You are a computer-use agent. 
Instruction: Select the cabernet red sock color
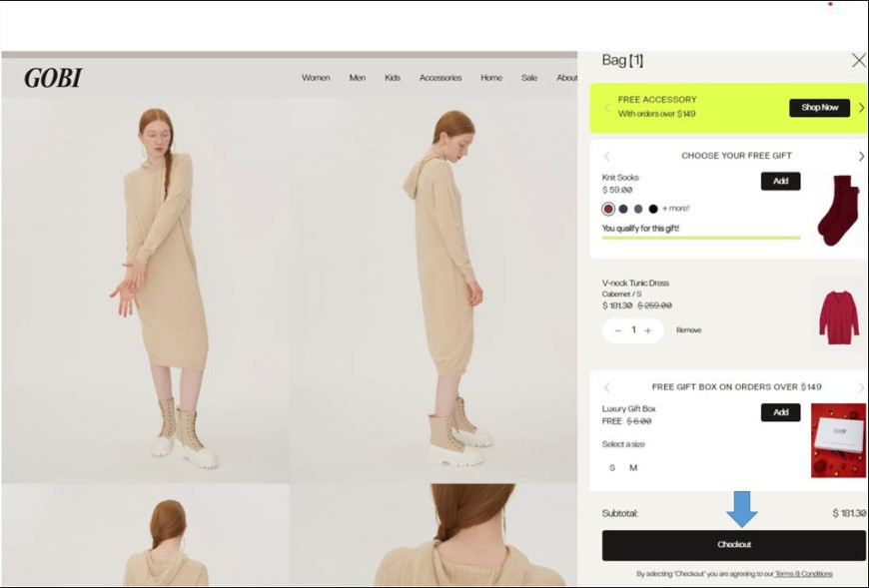coord(608,209)
